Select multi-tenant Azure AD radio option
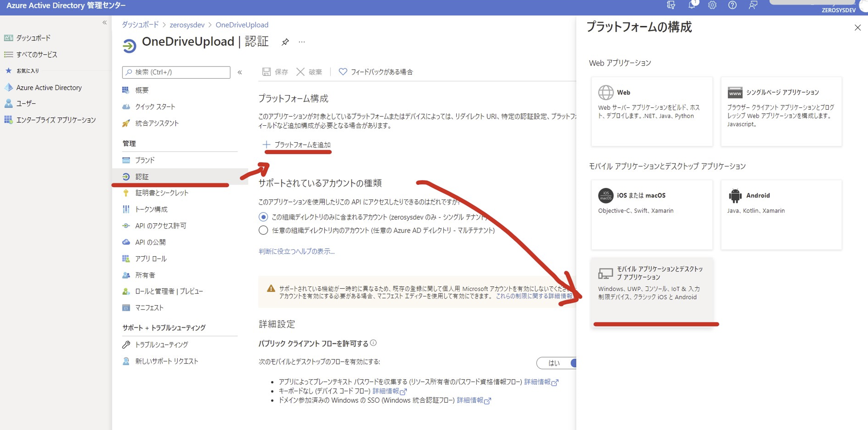Image resolution: width=868 pixels, height=430 pixels. [x=263, y=230]
